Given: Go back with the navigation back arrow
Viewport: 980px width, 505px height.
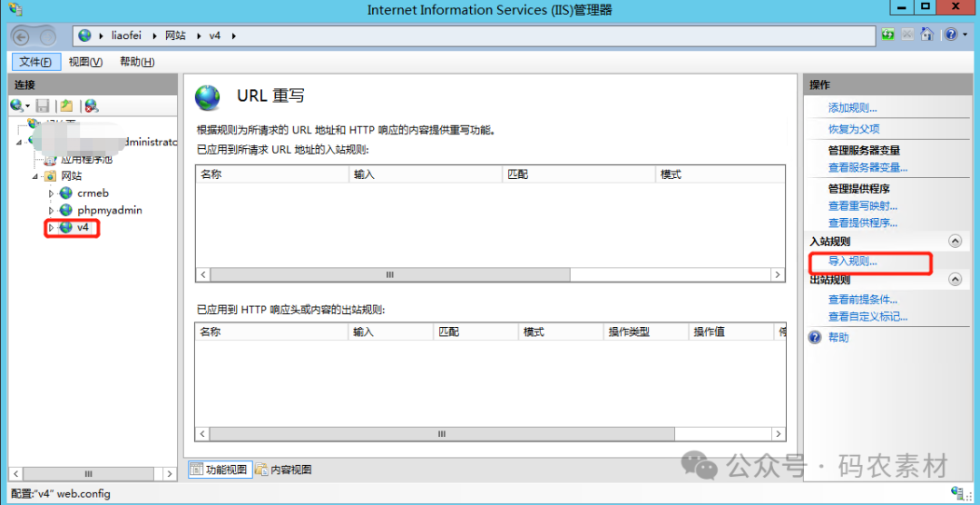Looking at the screenshot, I should point(23,36).
